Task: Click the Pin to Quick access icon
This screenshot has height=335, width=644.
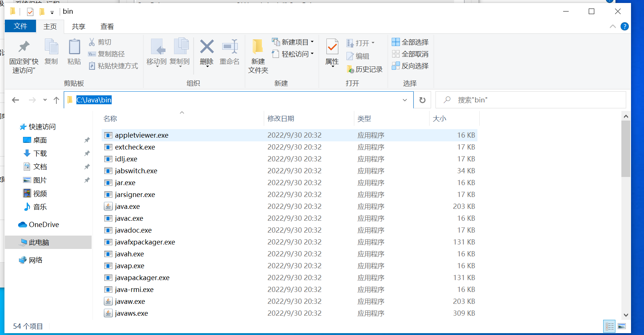Action: (x=24, y=47)
